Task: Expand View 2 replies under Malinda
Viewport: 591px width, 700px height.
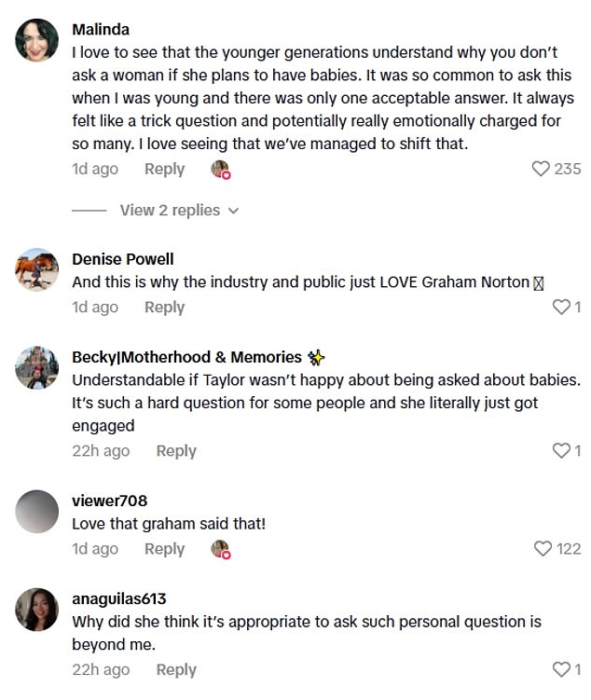Action: [179, 211]
